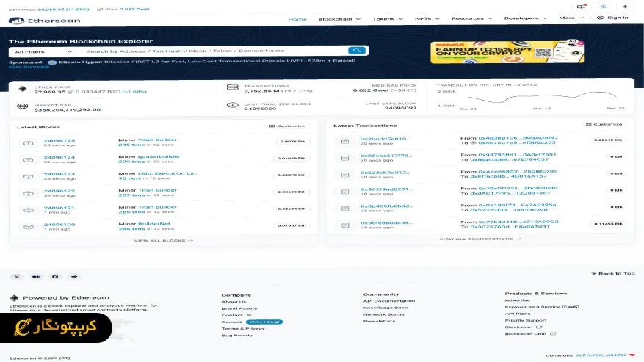Click View All Blocks link
The width and height of the screenshot is (644, 362).
[164, 240]
